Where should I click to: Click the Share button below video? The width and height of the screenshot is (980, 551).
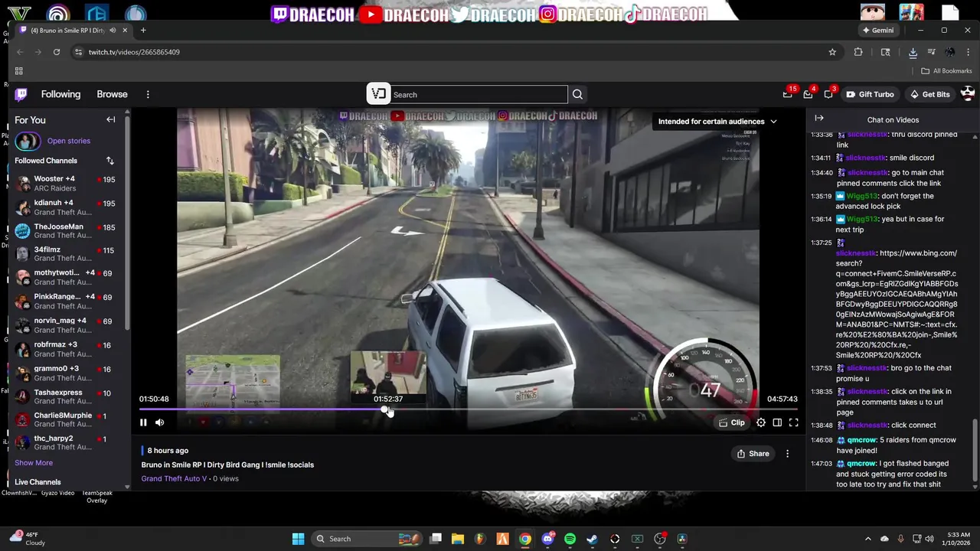pyautogui.click(x=753, y=454)
